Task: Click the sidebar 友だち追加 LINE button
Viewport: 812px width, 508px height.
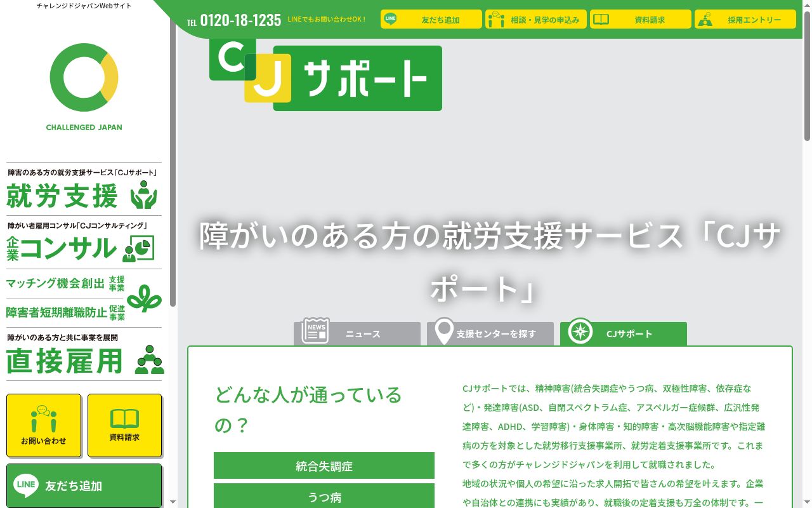Action: tap(84, 486)
